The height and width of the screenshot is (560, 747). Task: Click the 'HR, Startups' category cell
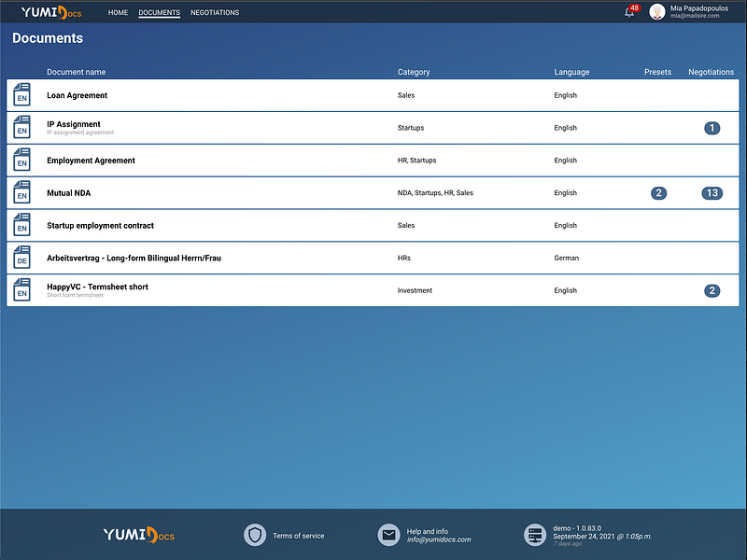point(416,161)
